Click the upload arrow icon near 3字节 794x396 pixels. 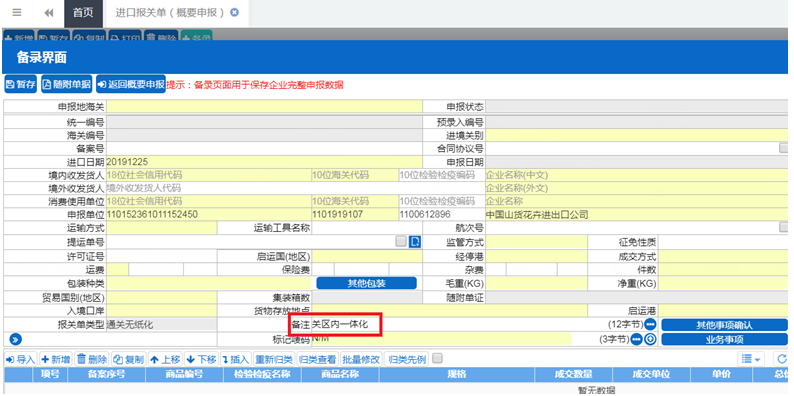651,339
